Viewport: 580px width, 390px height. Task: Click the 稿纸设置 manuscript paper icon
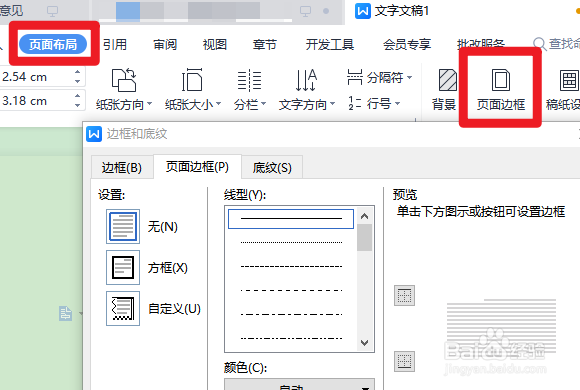pyautogui.click(x=569, y=80)
